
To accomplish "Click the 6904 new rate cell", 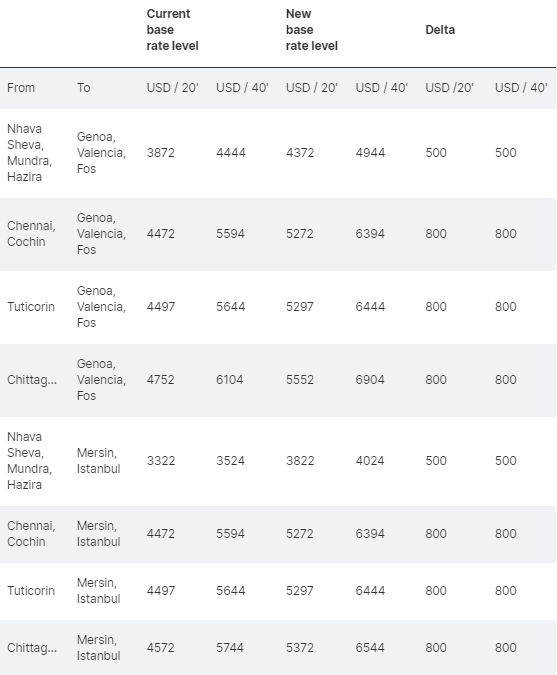I will click(x=370, y=380).
